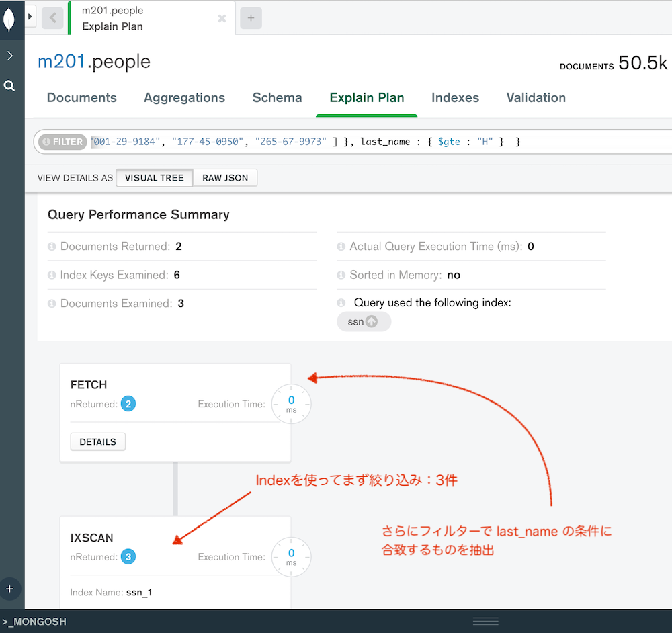This screenshot has height=633, width=672.
Task: Click the FETCH stage nReturned badge 2
Action: [128, 404]
